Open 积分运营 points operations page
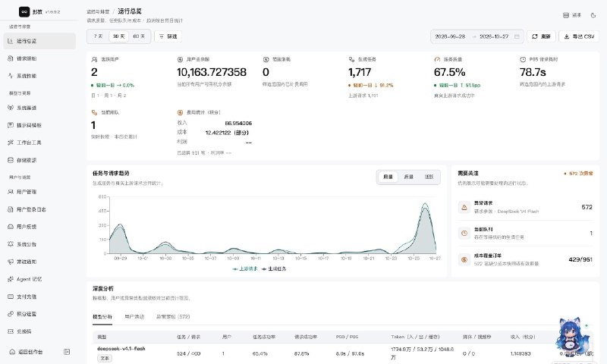This screenshot has width=607, height=364. 39,314
